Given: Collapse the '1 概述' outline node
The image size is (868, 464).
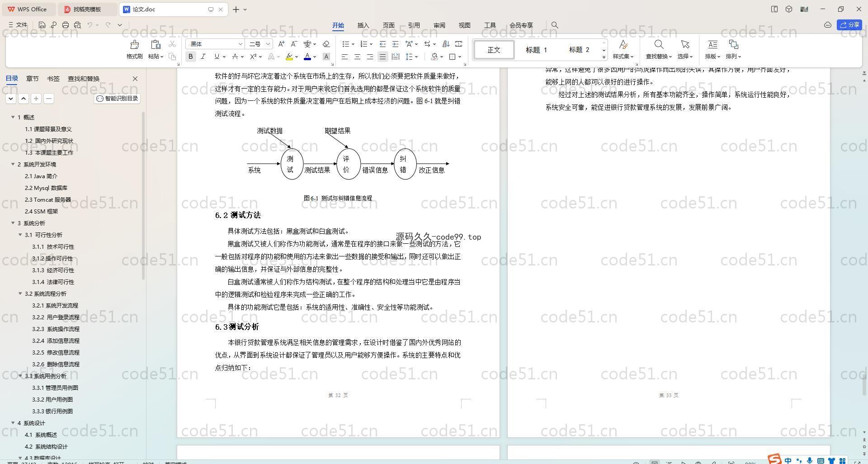Looking at the screenshot, I should (x=13, y=117).
